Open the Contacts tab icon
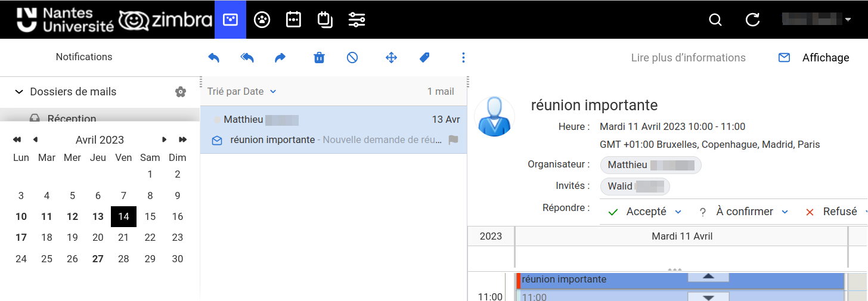The width and height of the screenshot is (868, 301). point(262,20)
